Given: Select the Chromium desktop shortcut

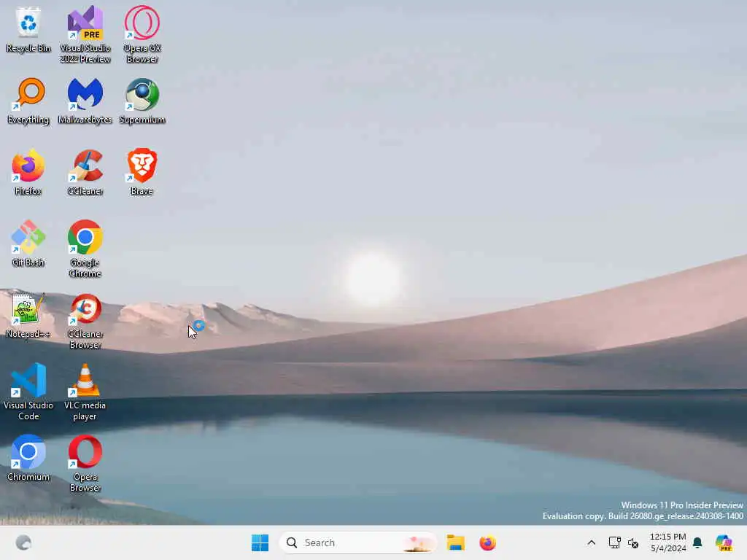Looking at the screenshot, I should pyautogui.click(x=28, y=458).
